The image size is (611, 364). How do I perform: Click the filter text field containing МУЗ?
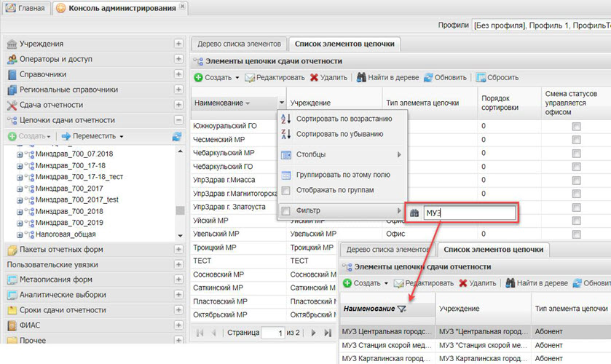point(469,213)
